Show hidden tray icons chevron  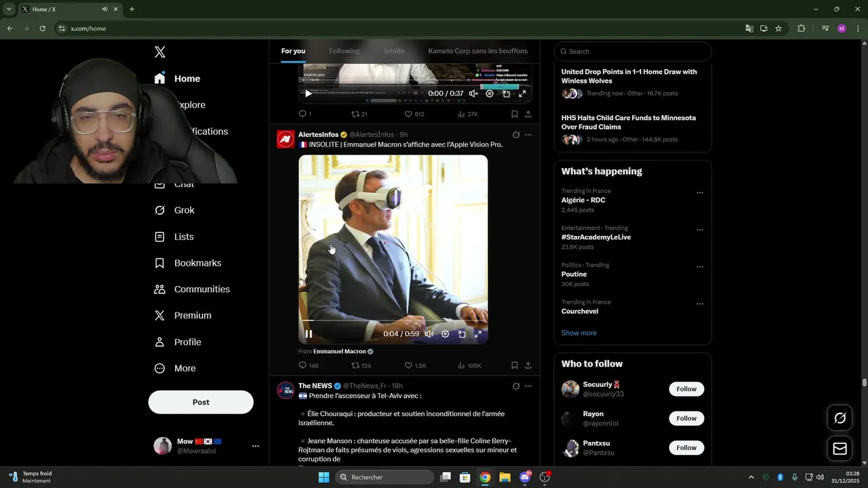click(x=751, y=477)
